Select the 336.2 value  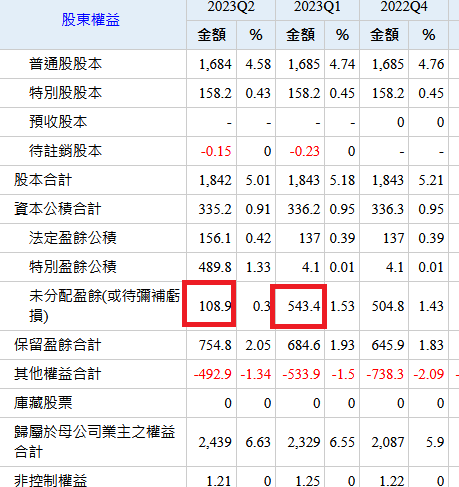pyautogui.click(x=304, y=209)
